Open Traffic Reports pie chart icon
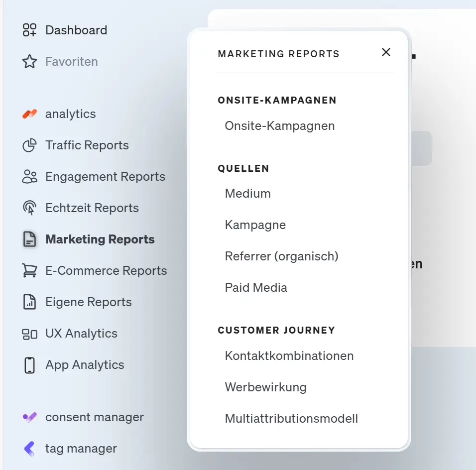476x470 pixels. tap(30, 145)
